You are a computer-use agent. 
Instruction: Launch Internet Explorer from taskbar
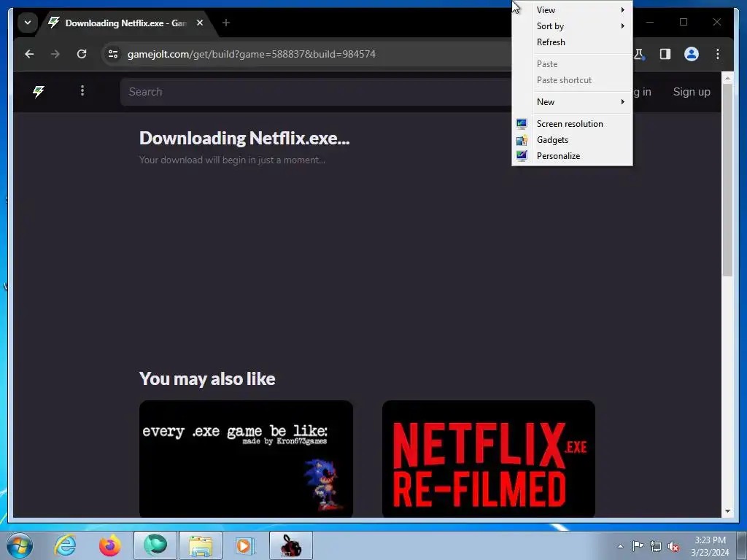65,545
